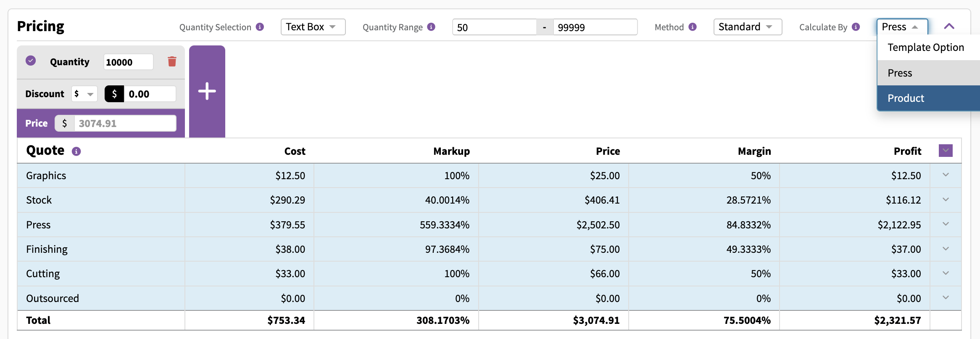
Task: Click the purple dropdown button beside Profit header
Action: point(946,151)
